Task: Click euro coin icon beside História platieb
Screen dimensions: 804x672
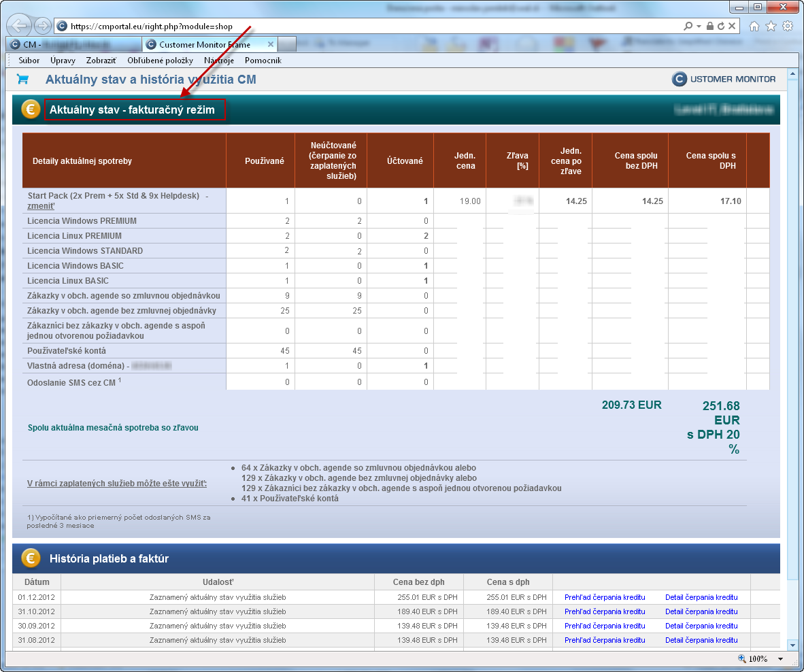Action: [x=31, y=558]
